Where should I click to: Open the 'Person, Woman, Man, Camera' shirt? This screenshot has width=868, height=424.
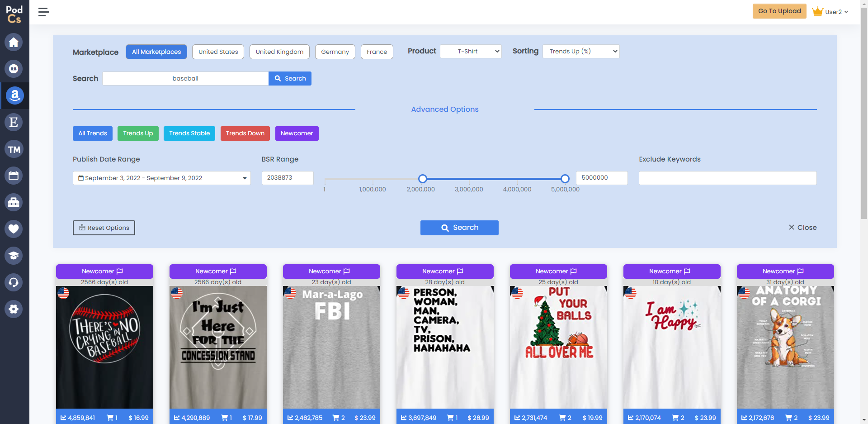coord(445,347)
